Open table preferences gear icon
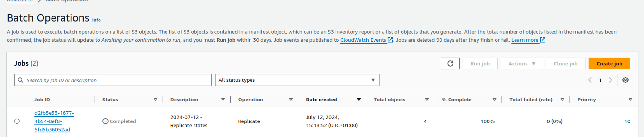The image size is (644, 137). [x=625, y=80]
